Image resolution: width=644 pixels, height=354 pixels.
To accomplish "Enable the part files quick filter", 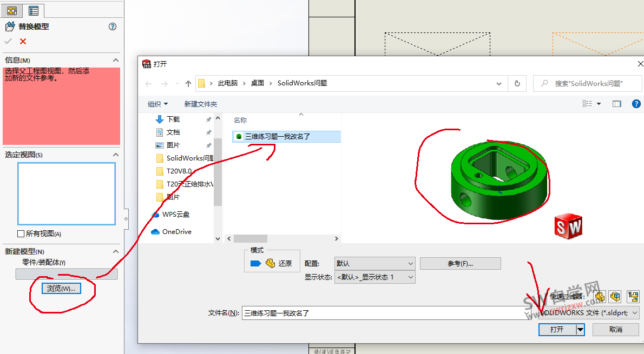I will pos(599,297).
